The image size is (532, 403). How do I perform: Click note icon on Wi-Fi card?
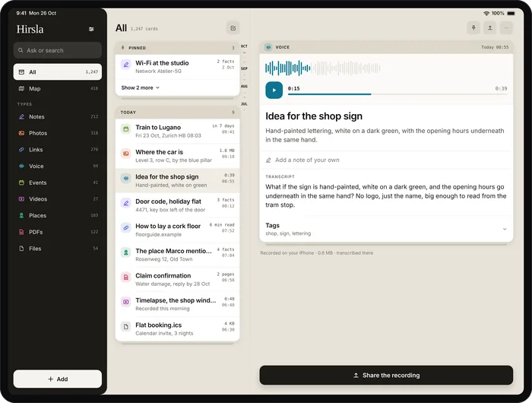(x=126, y=65)
